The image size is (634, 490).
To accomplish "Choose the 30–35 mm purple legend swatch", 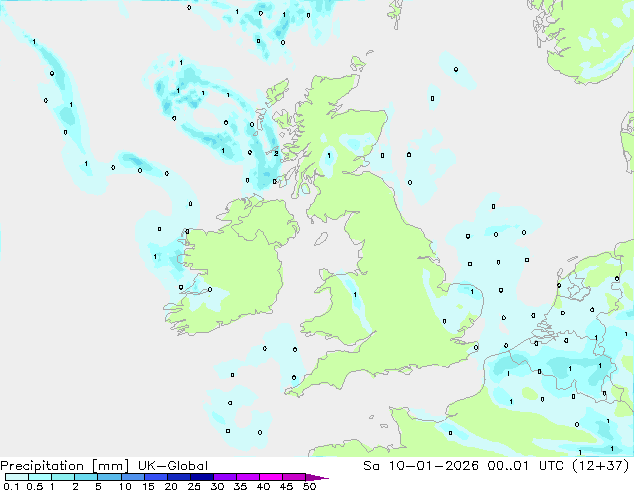I will click(x=224, y=477).
